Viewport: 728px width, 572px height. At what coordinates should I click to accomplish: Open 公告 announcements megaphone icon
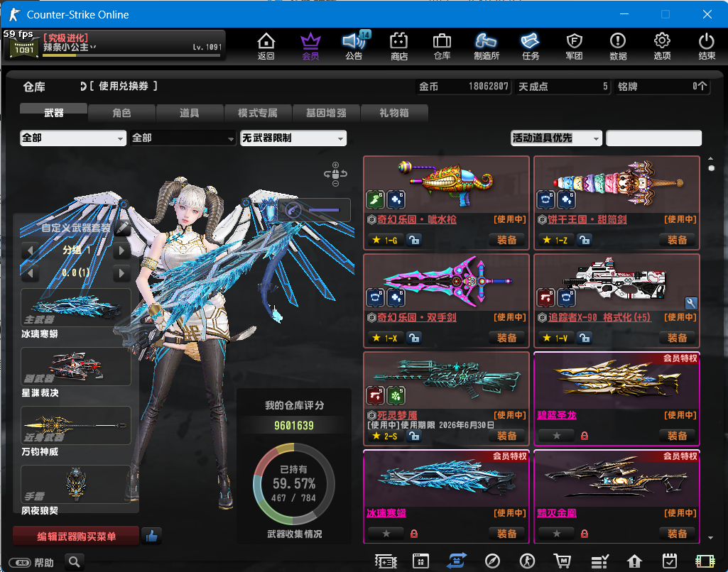(353, 45)
